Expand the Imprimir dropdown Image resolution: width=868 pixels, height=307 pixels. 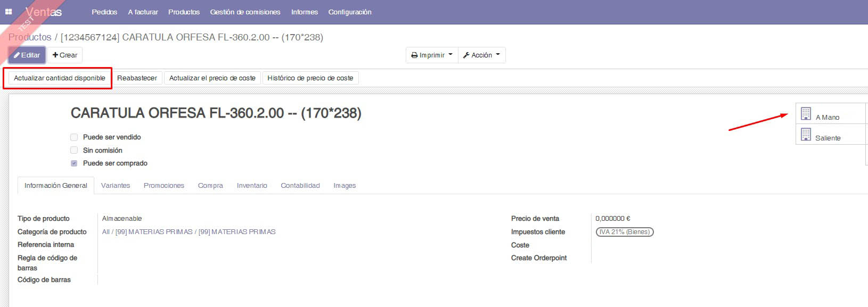pos(432,55)
